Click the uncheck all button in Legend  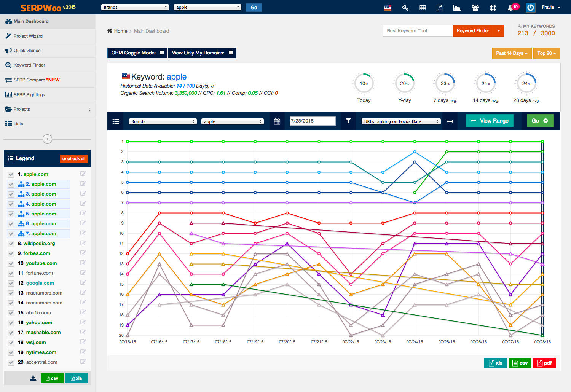pos(74,159)
